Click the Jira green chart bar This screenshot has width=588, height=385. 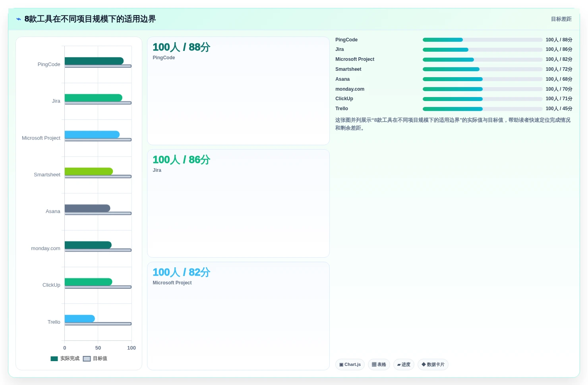coord(93,98)
